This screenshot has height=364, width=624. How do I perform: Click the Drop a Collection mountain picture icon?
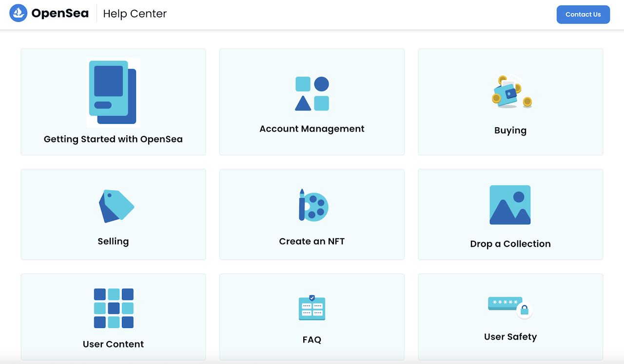(510, 205)
